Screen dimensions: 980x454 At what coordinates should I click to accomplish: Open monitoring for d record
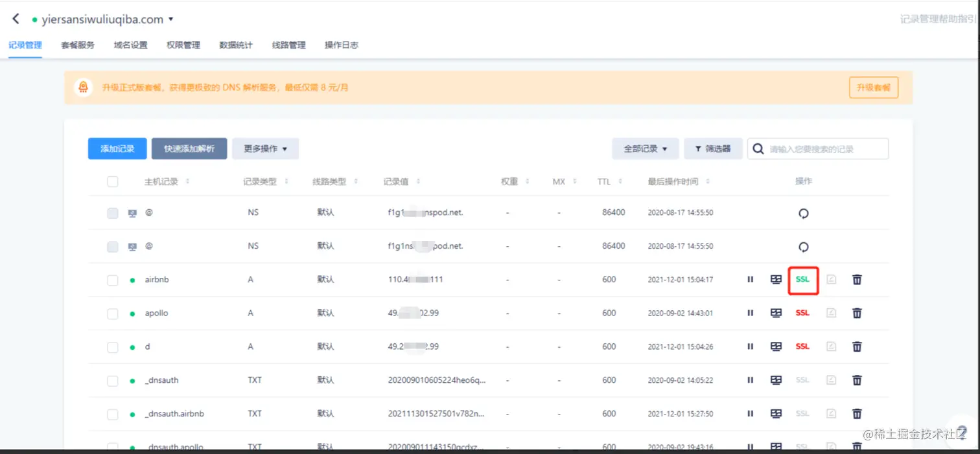pyautogui.click(x=776, y=346)
